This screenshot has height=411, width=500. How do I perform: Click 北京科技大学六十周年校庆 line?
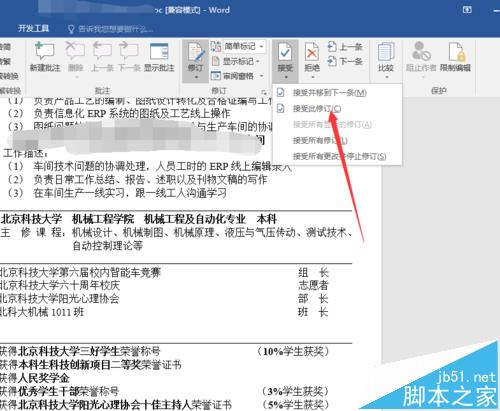click(x=60, y=285)
